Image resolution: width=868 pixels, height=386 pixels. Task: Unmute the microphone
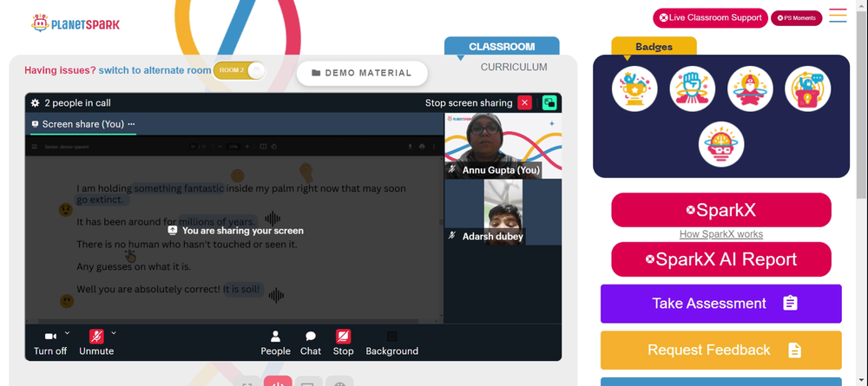pos(96,343)
